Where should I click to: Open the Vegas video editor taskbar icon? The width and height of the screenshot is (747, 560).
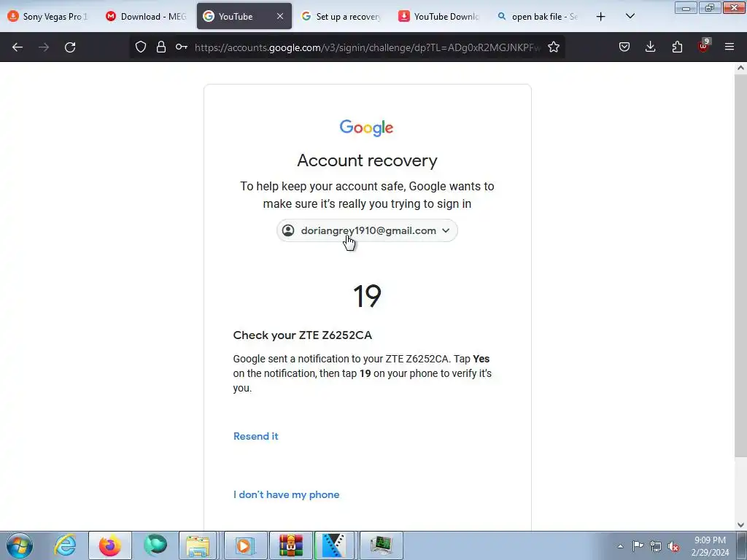point(334,545)
